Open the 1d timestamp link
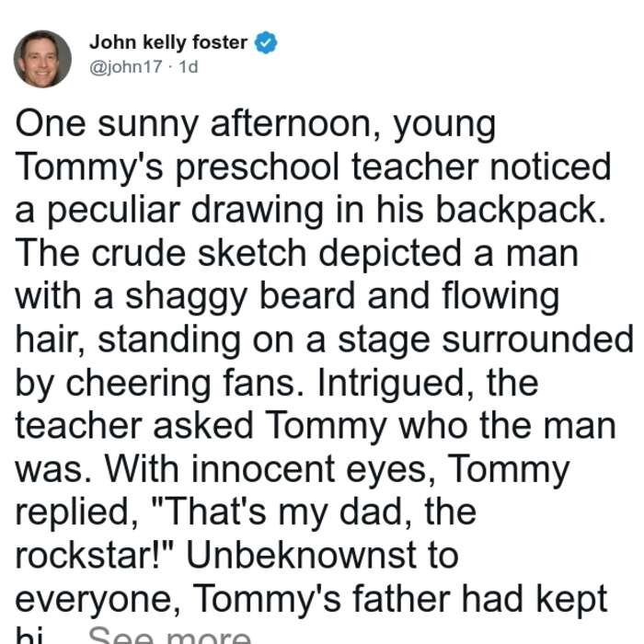This screenshot has height=644, width=644. [189, 66]
